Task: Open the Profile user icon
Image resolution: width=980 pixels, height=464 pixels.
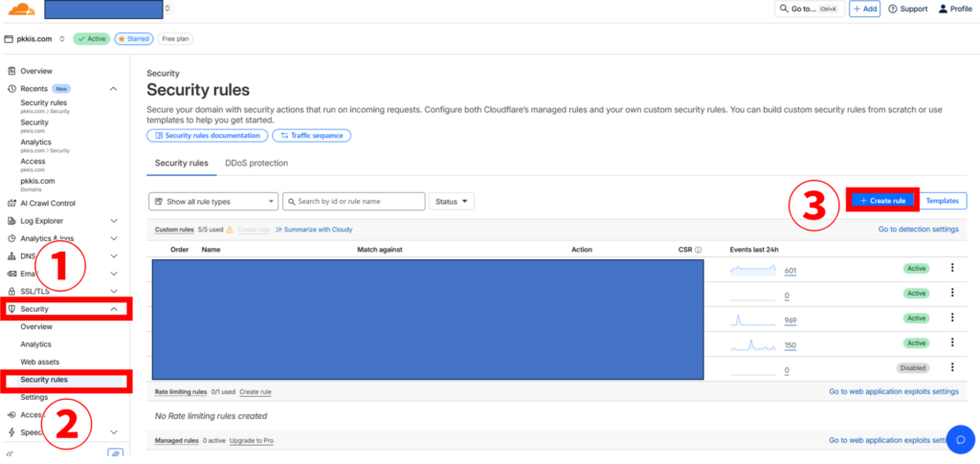Action: pos(955,10)
